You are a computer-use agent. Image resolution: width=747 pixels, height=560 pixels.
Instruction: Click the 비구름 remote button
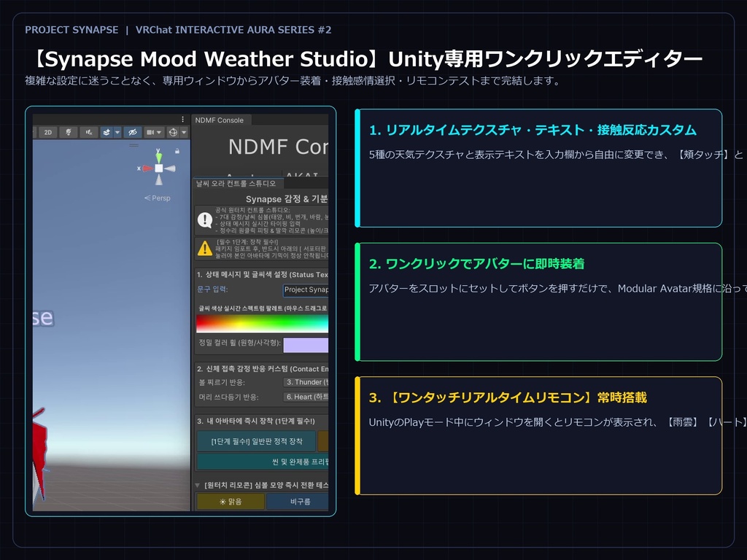(298, 502)
